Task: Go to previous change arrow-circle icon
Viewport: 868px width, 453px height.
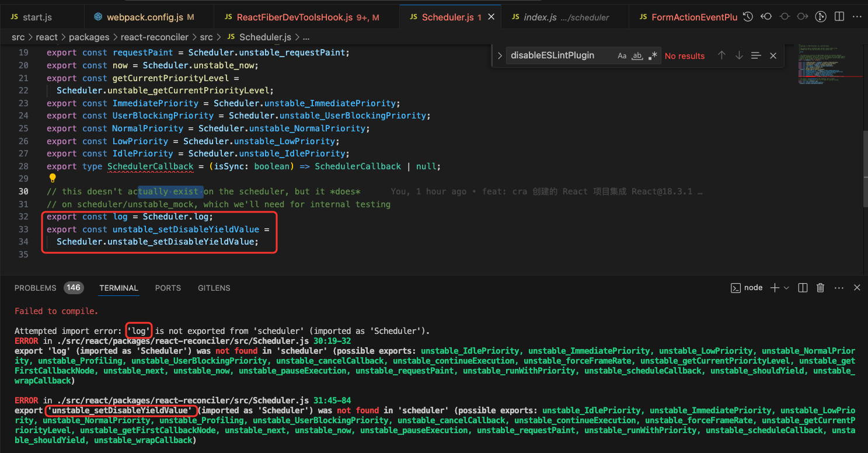Action: [766, 18]
